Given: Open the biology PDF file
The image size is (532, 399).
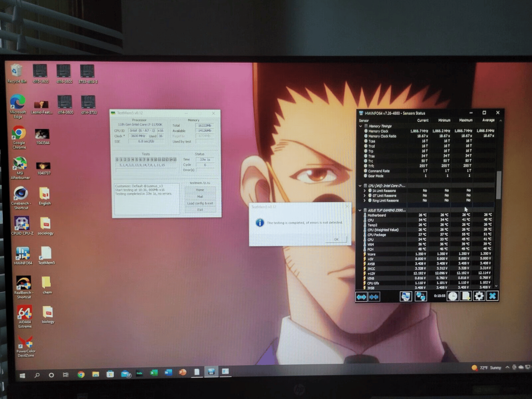Looking at the screenshot, I should click(48, 315).
